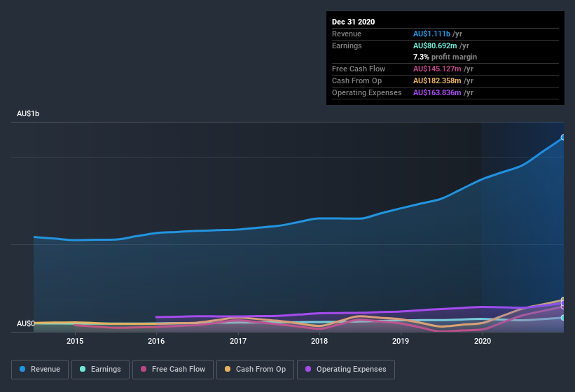Click the AU$163.836m operating expenses value
The image size is (575, 392).
click(437, 92)
